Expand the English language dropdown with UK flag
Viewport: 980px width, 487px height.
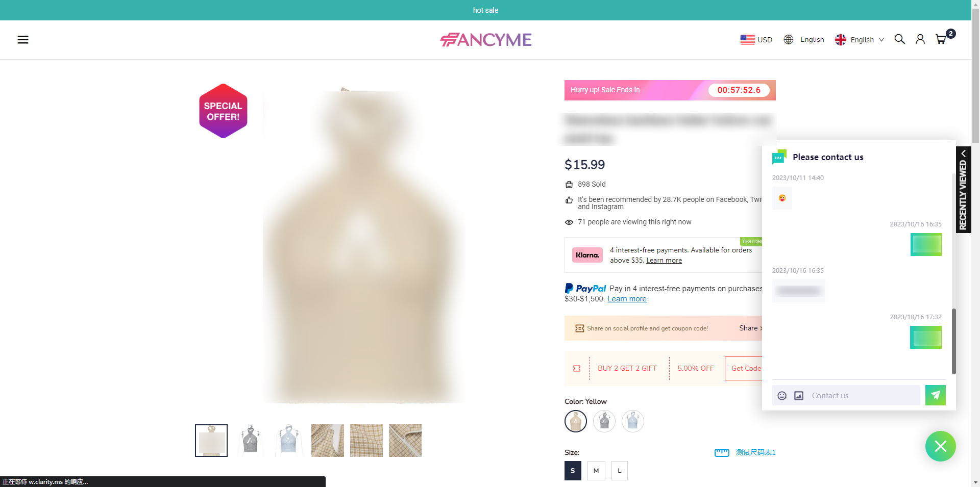point(860,40)
